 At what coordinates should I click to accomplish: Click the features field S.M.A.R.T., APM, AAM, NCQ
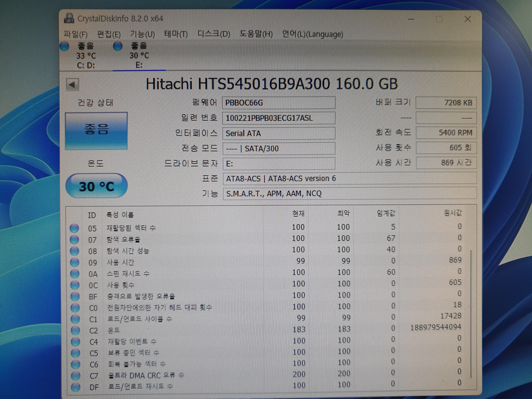click(350, 194)
